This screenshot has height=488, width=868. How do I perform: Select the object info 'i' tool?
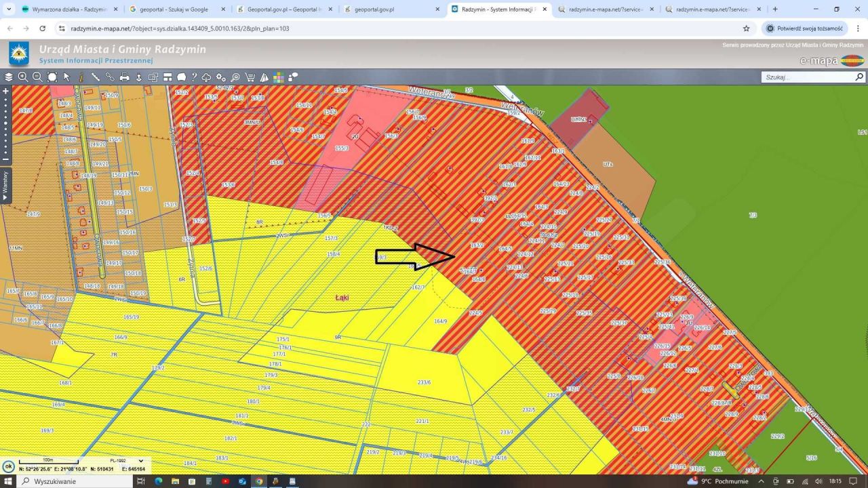pyautogui.click(x=81, y=77)
